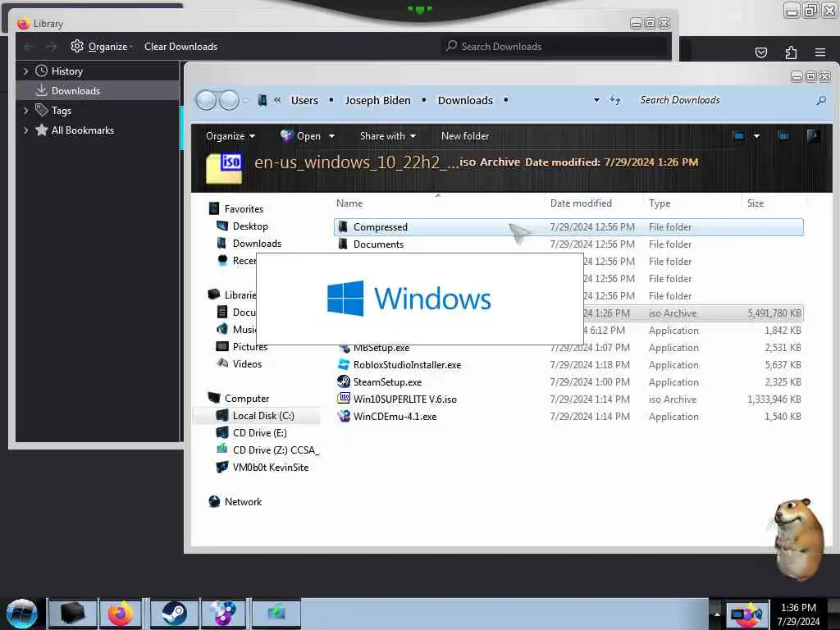Open Library Organize gear menu
This screenshot has width=840, height=630.
[101, 47]
